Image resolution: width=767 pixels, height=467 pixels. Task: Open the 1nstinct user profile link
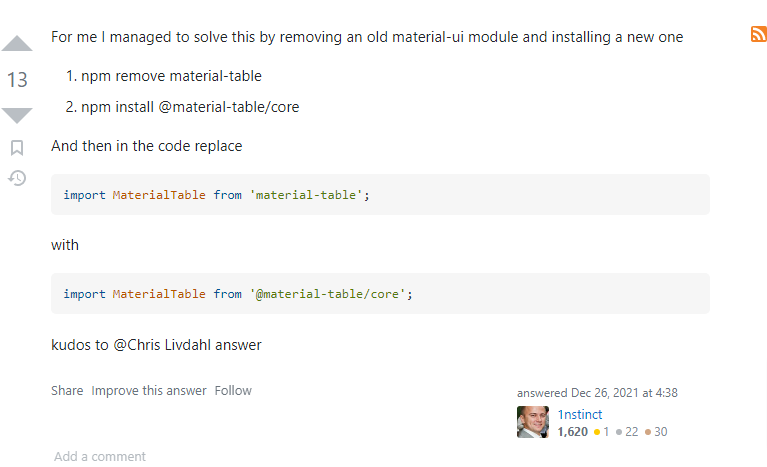coord(580,414)
